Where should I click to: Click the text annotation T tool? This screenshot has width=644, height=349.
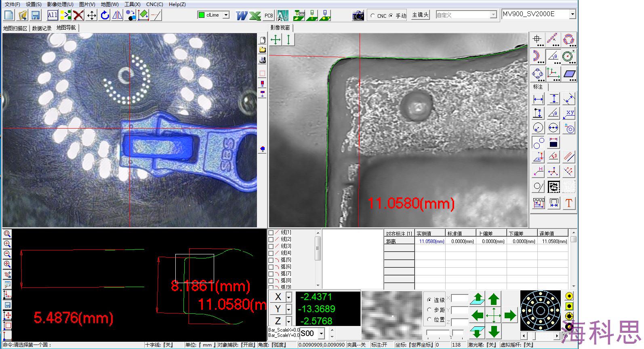[569, 203]
